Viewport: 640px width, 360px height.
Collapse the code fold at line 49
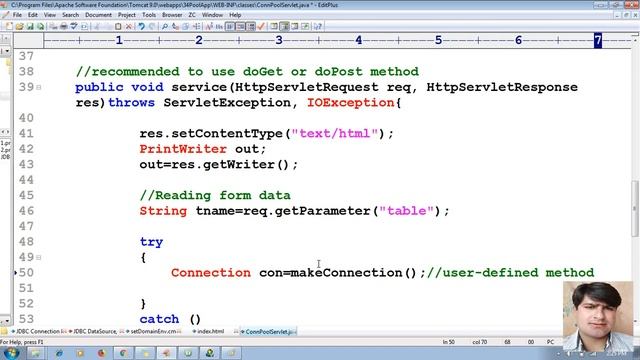tap(39, 258)
